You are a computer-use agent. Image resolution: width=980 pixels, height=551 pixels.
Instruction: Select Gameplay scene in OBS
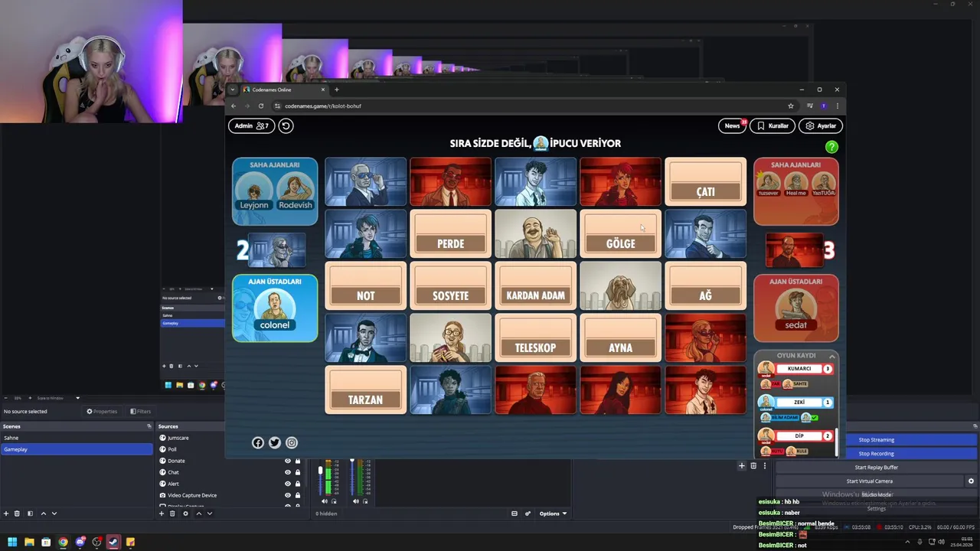(x=77, y=449)
